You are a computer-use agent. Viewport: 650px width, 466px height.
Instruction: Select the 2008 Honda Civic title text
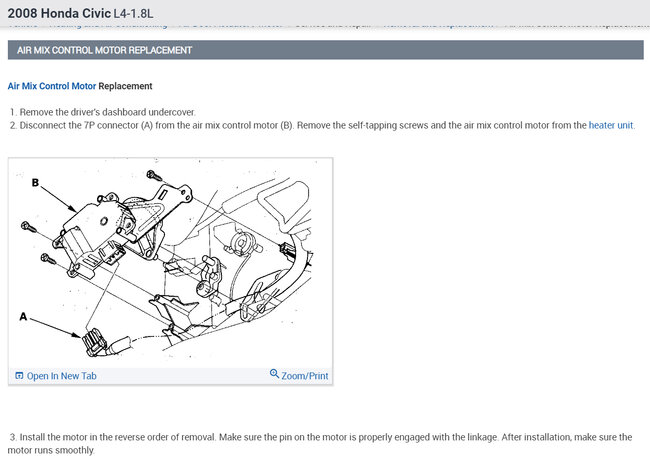59,13
